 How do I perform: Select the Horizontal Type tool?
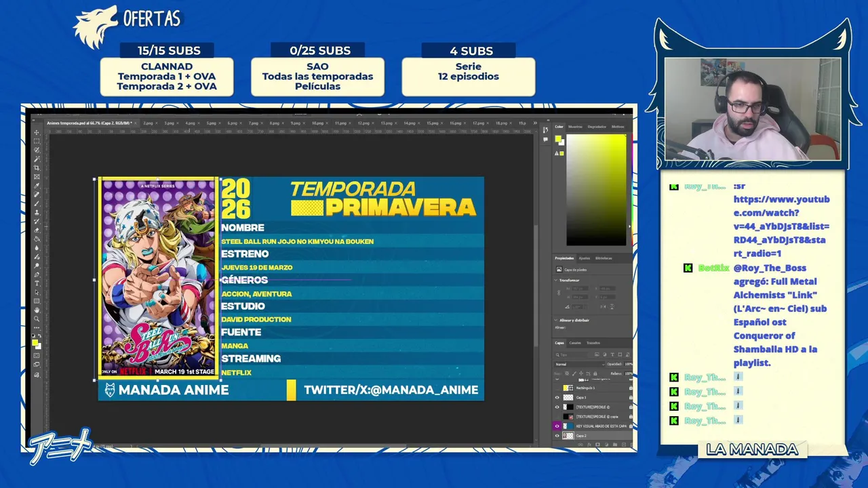(x=36, y=283)
